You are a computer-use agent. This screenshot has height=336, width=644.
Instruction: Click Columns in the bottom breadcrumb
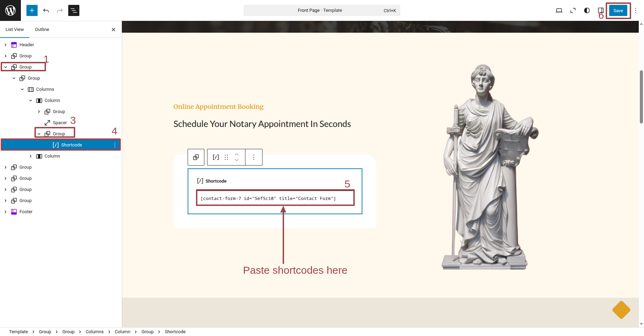pos(95,332)
